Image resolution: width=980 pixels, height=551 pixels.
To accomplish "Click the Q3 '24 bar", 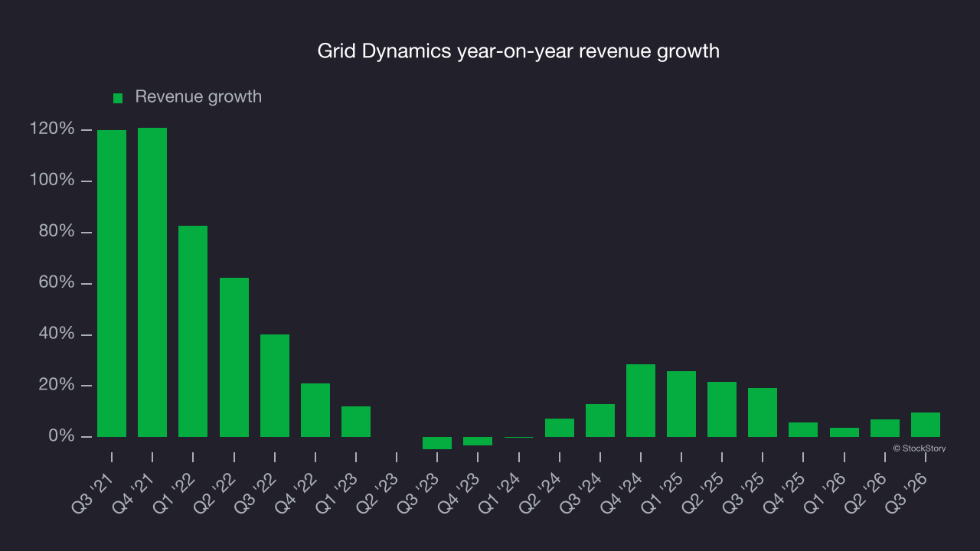I will 600,421.
